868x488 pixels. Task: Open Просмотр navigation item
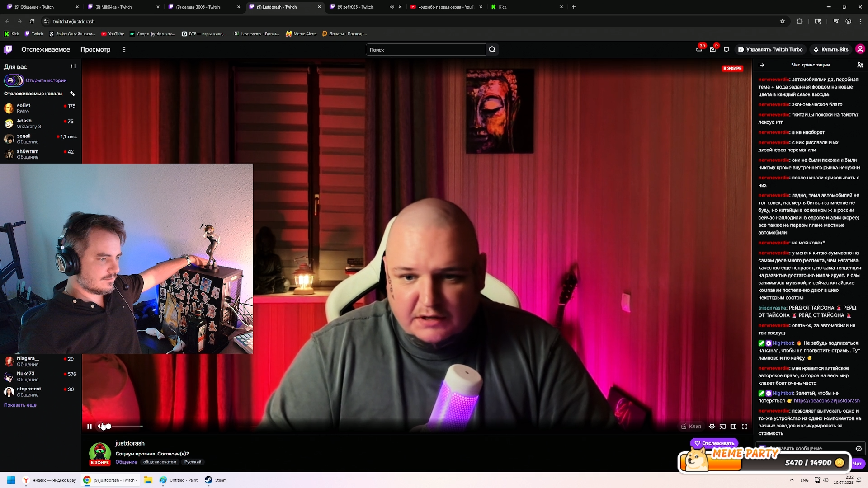(x=95, y=50)
